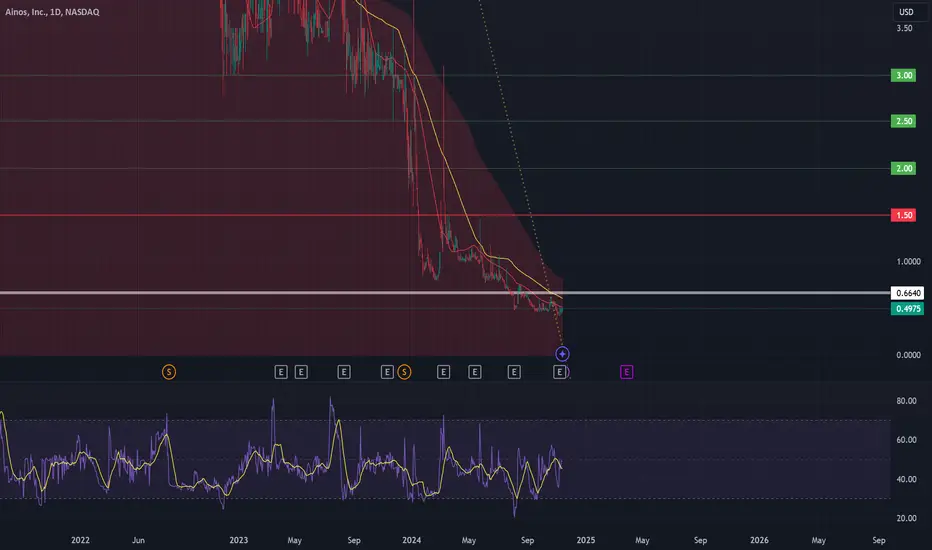Open earnings marker closest to Sep 2023
932x550 pixels.
(344, 372)
